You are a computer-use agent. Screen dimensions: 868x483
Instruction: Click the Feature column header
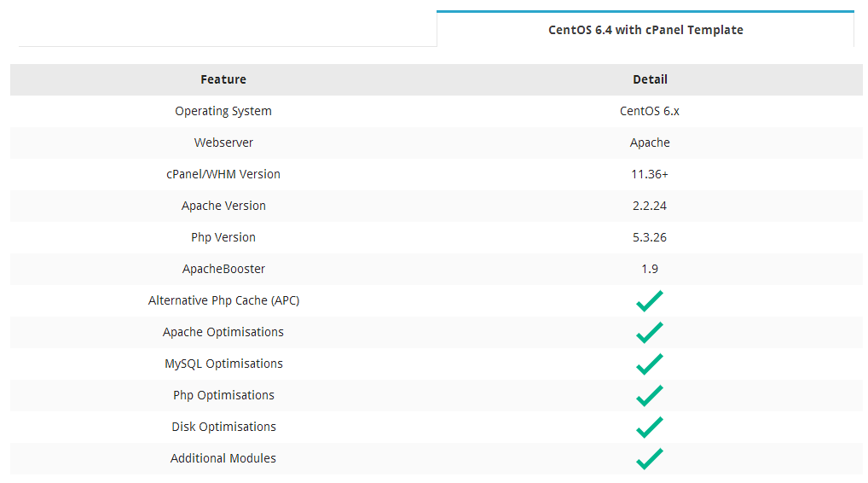point(223,79)
